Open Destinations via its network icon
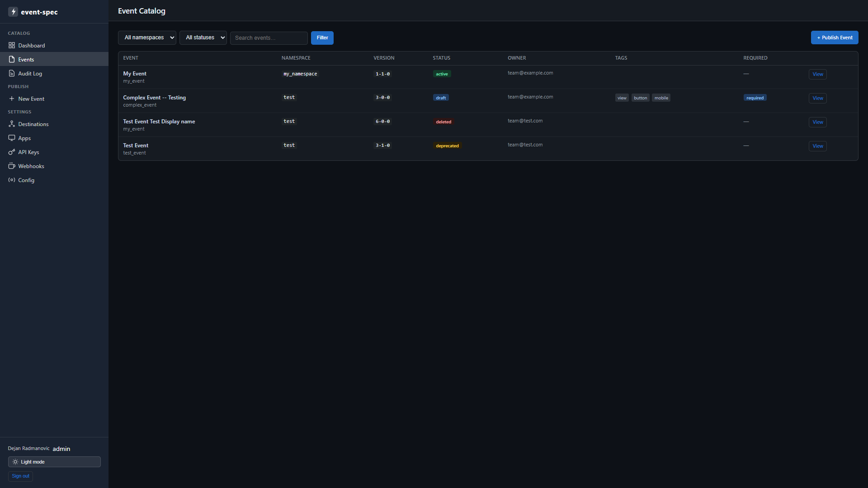 (12, 124)
